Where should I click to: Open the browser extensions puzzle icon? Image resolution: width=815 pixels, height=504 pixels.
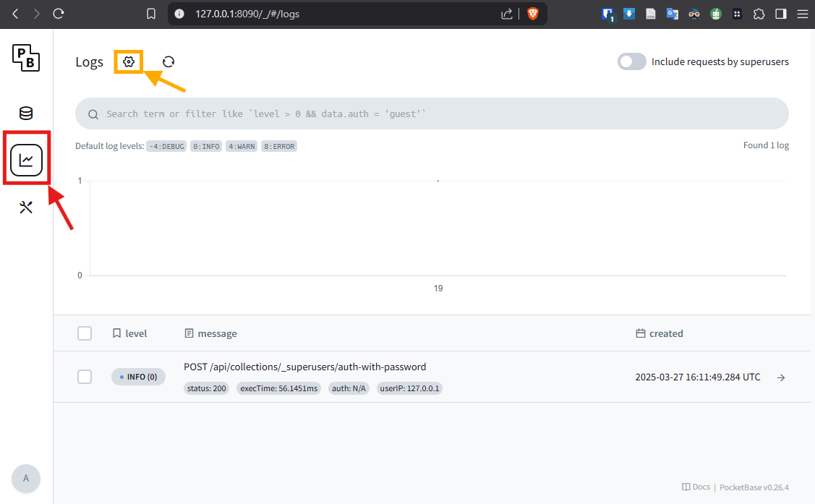759,14
